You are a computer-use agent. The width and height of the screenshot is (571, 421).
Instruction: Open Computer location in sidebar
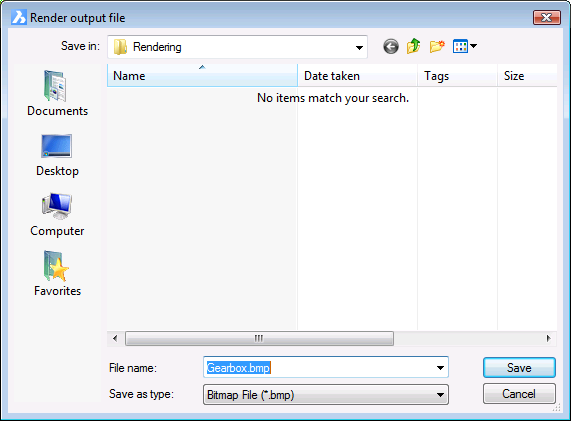coord(57,215)
